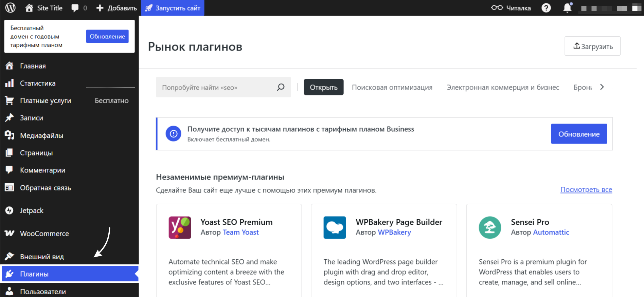
Task: Click Обновление button in the Business plan banner
Action: (x=579, y=134)
